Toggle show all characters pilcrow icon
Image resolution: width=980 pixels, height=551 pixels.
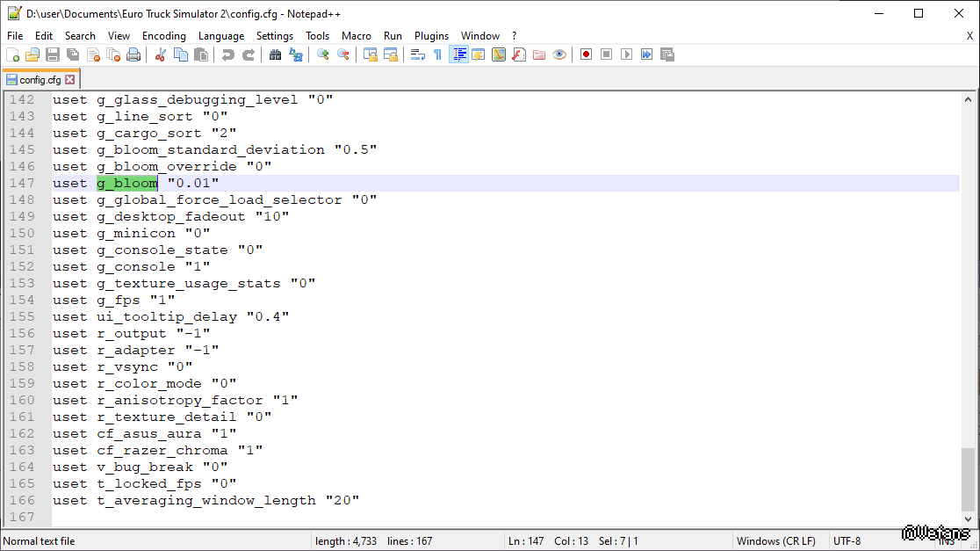(x=437, y=54)
